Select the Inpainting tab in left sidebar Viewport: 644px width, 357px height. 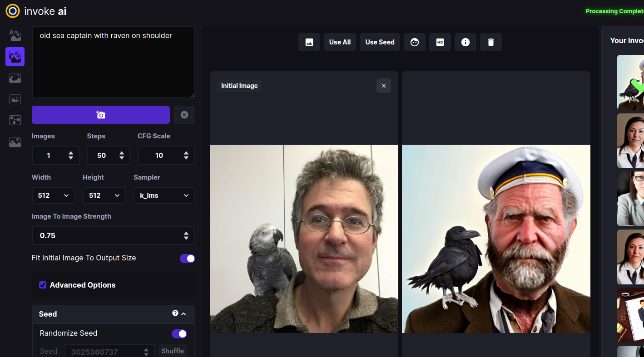coord(15,78)
